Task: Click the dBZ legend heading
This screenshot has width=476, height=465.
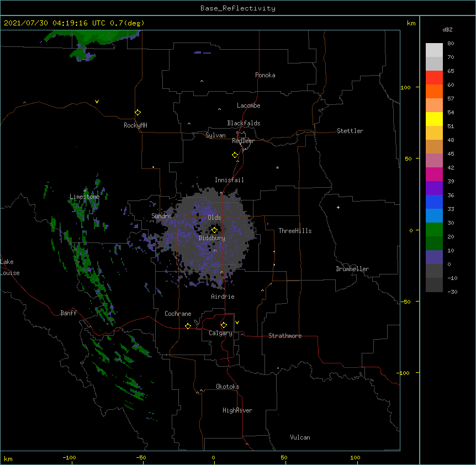Action: pyautogui.click(x=447, y=29)
